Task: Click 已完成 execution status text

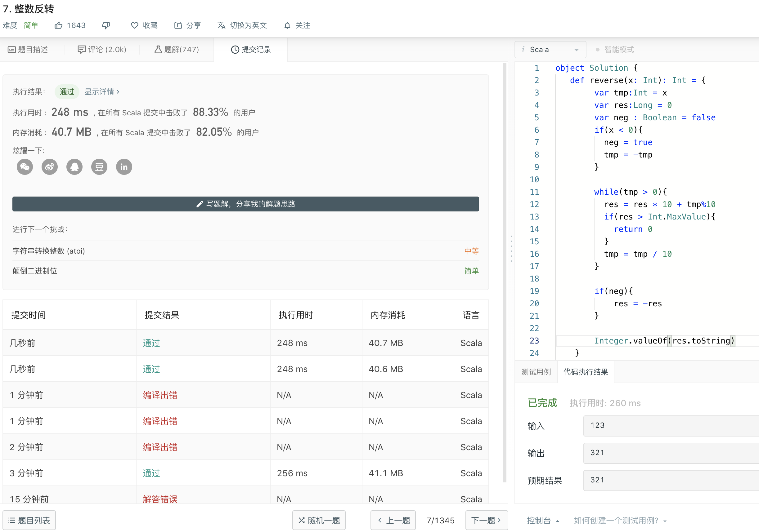Action: pyautogui.click(x=542, y=403)
